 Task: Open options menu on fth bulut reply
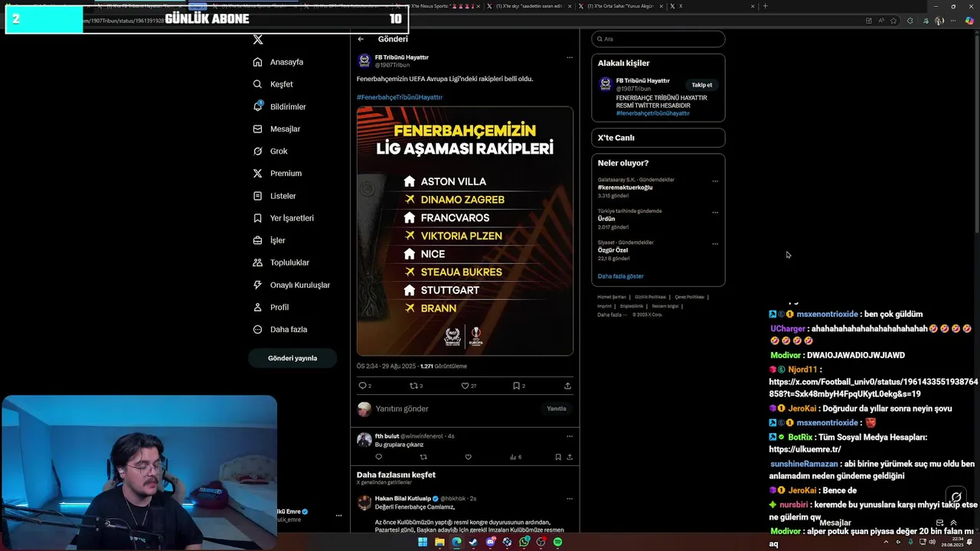pos(569,436)
